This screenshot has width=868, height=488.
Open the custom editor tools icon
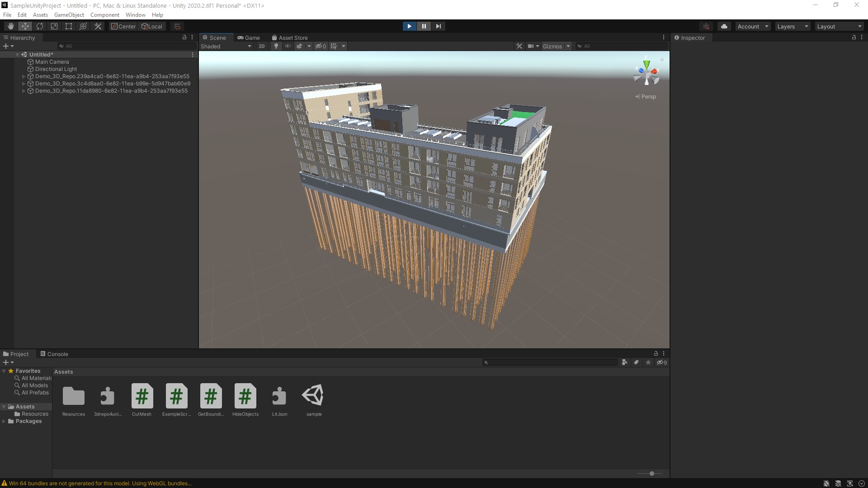pyautogui.click(x=98, y=26)
